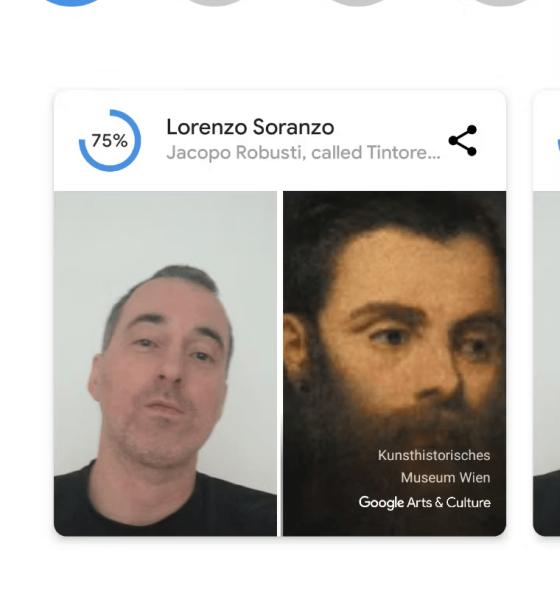Image resolution: width=560 pixels, height=600 pixels.
Task: Click the Museum Wien text line
Action: click(x=446, y=478)
